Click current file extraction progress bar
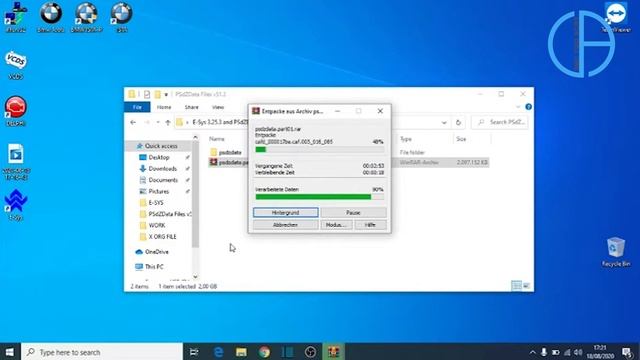The image size is (640, 360). click(x=320, y=150)
